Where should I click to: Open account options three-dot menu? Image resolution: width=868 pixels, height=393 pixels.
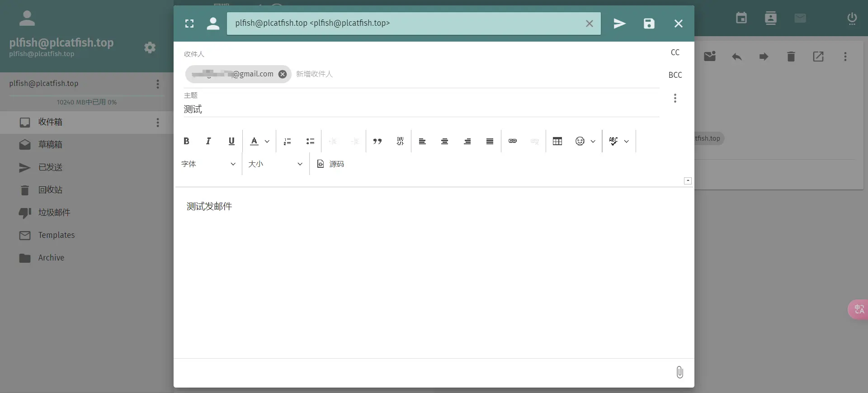[158, 84]
